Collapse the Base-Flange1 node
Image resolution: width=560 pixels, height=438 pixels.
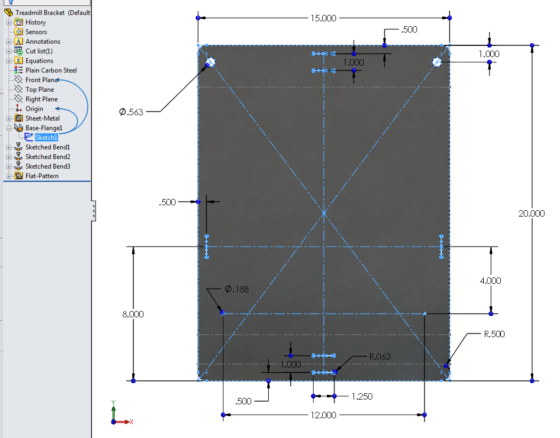[9, 128]
